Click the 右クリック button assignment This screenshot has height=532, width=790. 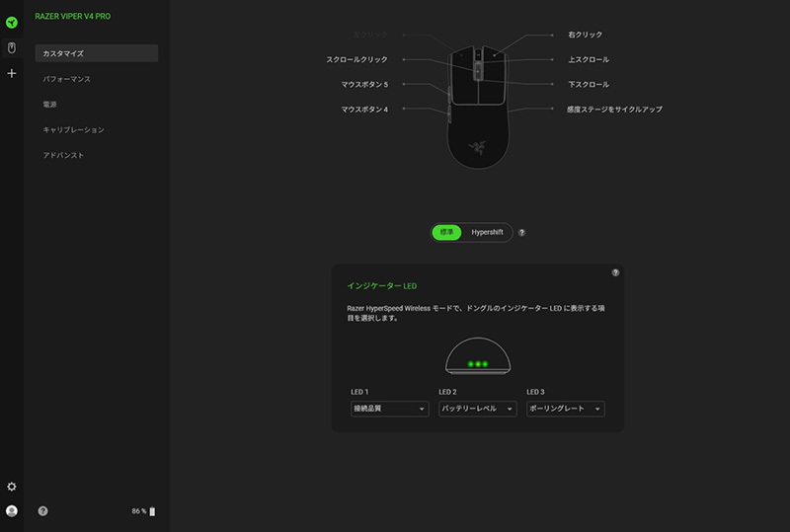pos(585,35)
